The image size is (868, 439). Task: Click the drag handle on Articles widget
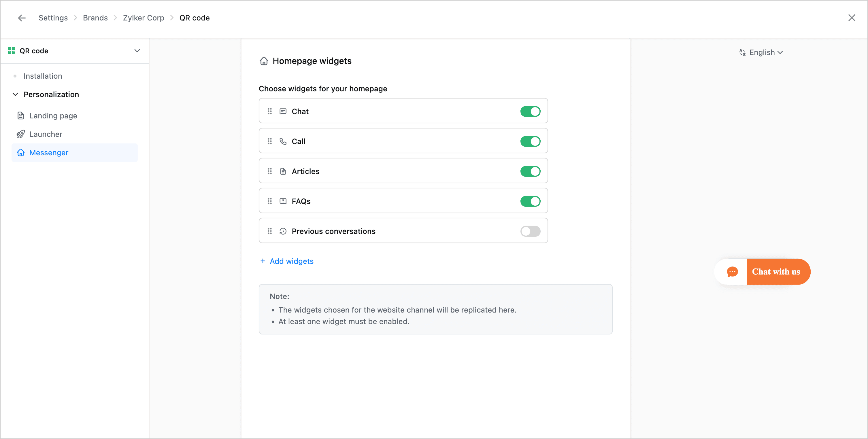pyautogui.click(x=269, y=171)
